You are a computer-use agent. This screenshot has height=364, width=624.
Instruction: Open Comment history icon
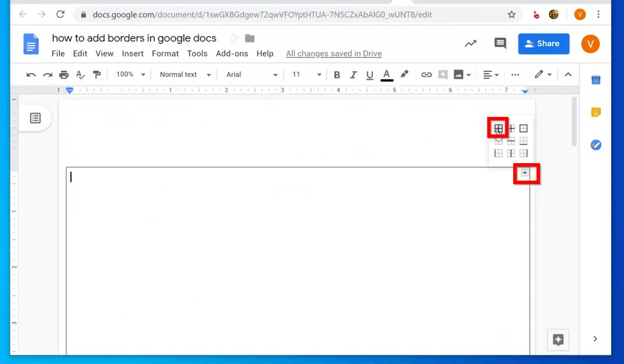(x=500, y=43)
